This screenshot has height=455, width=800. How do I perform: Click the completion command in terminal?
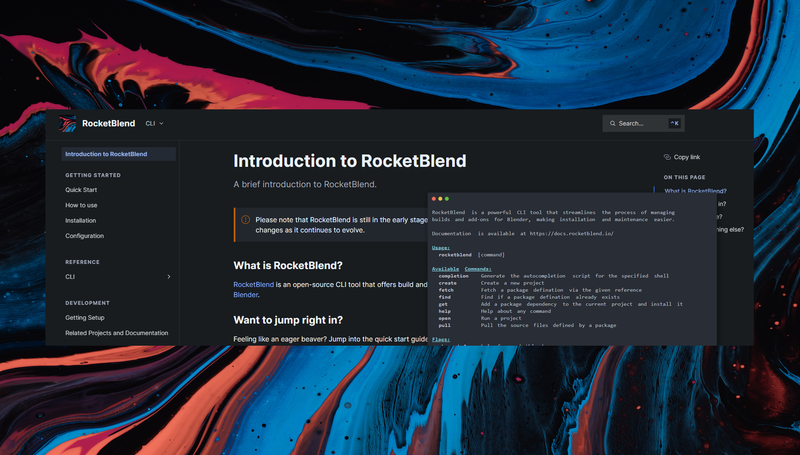pyautogui.click(x=454, y=276)
